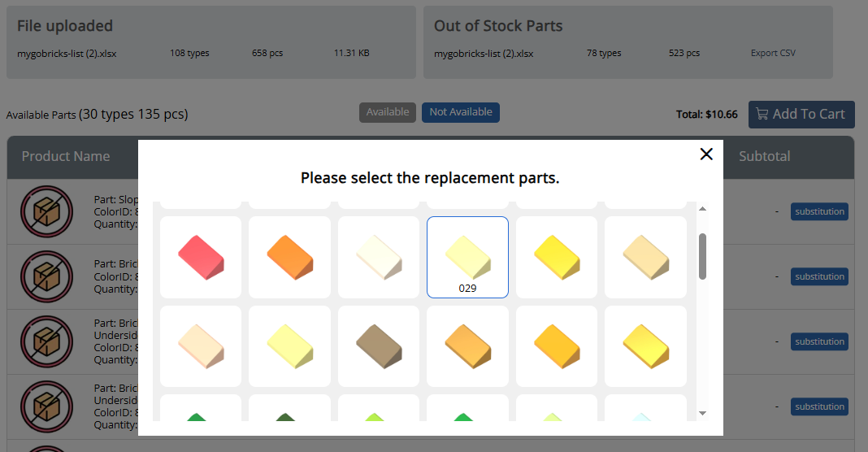Click Add To Cart button
The width and height of the screenshot is (868, 452).
(801, 115)
